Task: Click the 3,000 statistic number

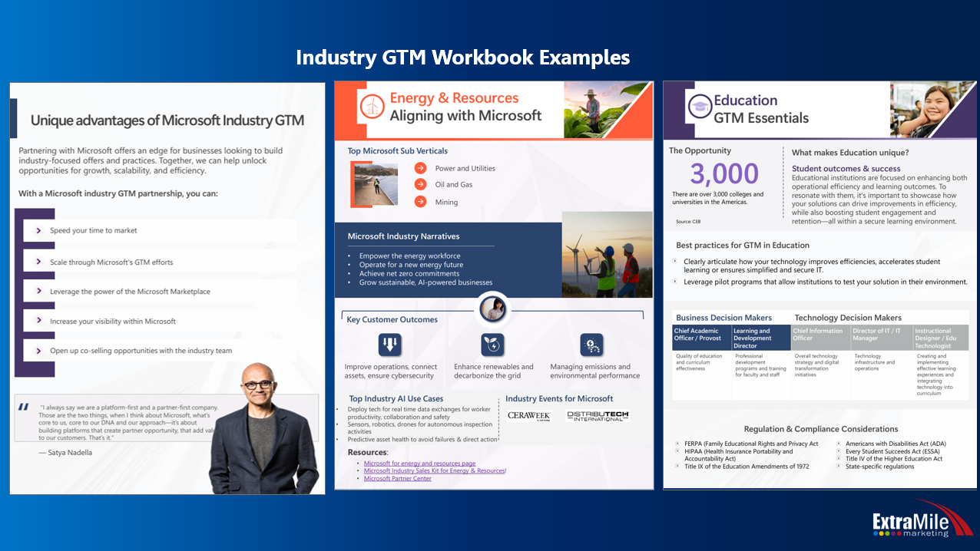Action: 724,174
